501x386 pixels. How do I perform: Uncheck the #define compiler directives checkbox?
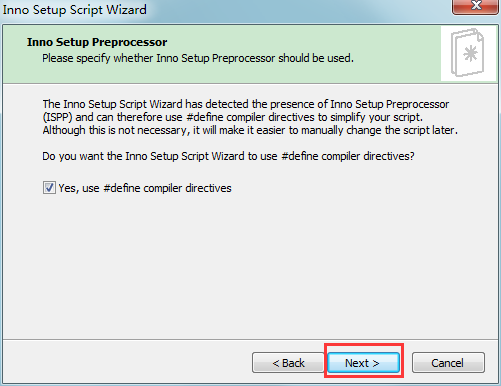click(x=49, y=188)
